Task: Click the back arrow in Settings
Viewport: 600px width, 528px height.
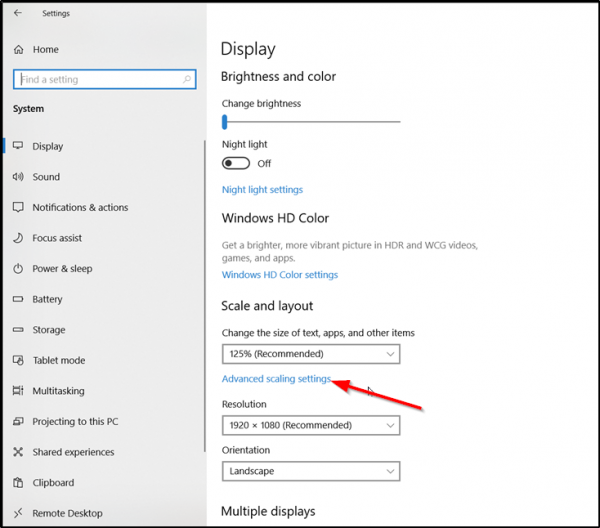Action: [x=18, y=13]
